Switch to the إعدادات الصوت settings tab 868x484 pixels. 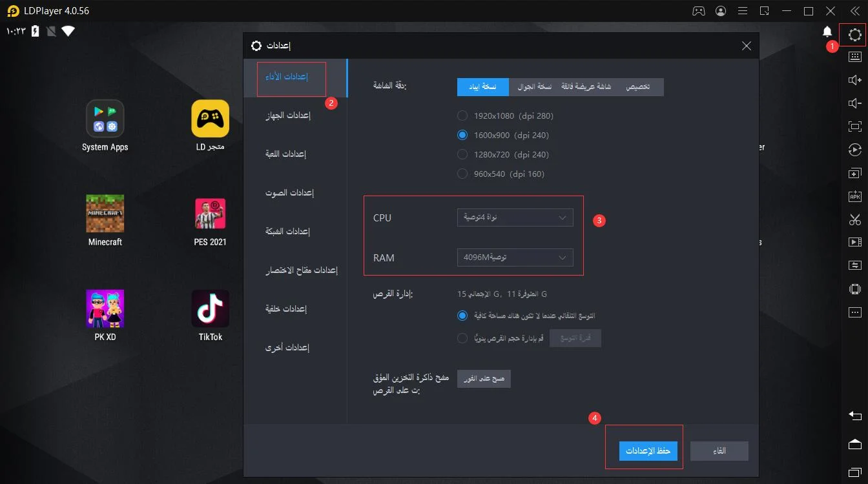click(289, 193)
